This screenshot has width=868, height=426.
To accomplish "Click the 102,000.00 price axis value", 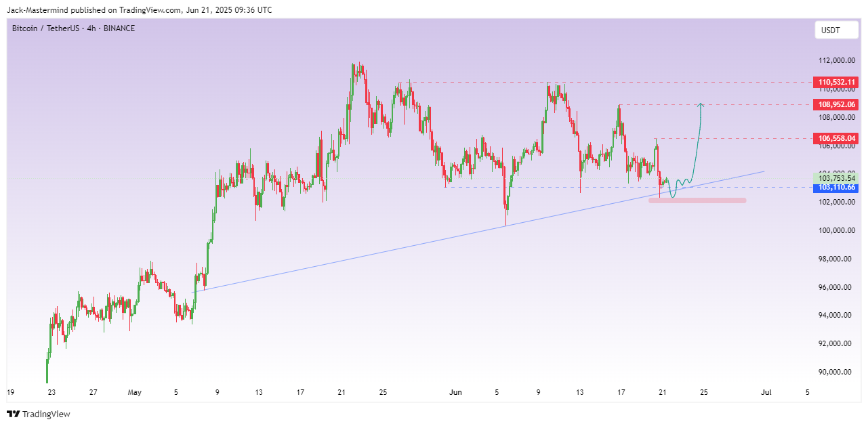I will (x=838, y=202).
